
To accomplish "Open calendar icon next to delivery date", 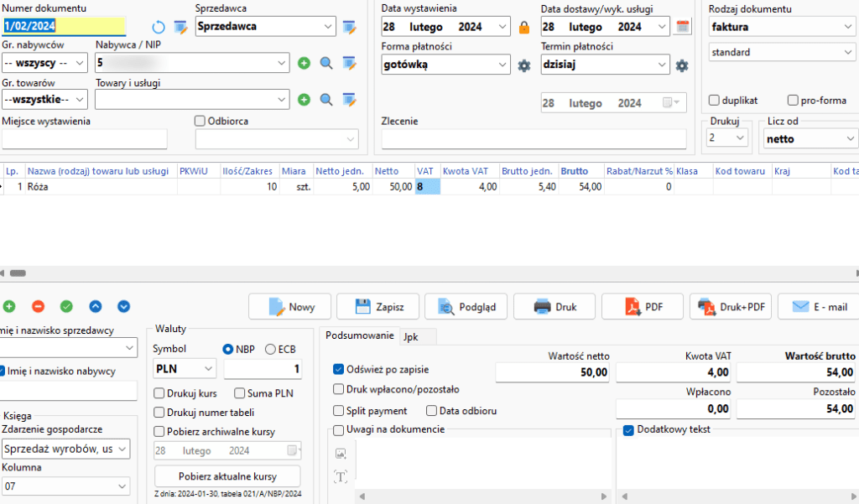I will [684, 27].
